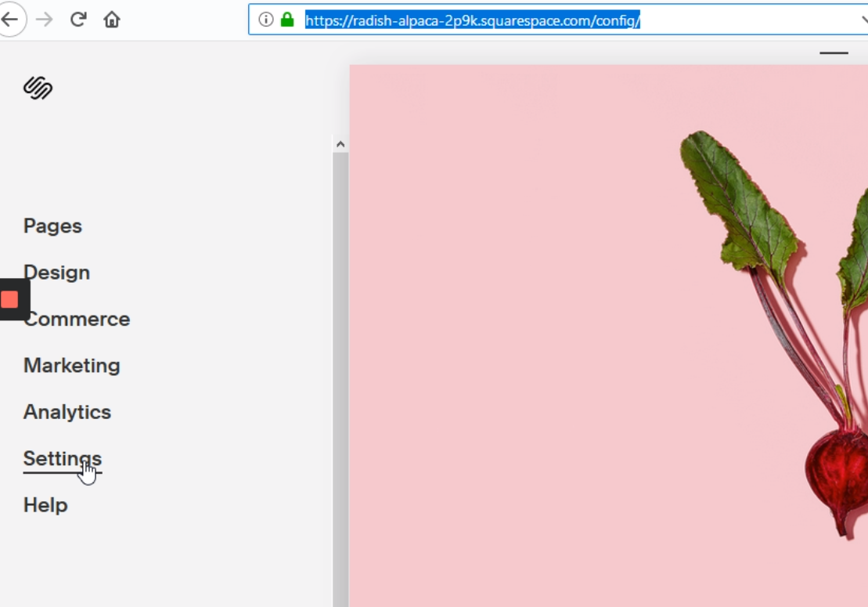The height and width of the screenshot is (607, 868).
Task: Reload the page with the refresh icon
Action: pos(78,20)
